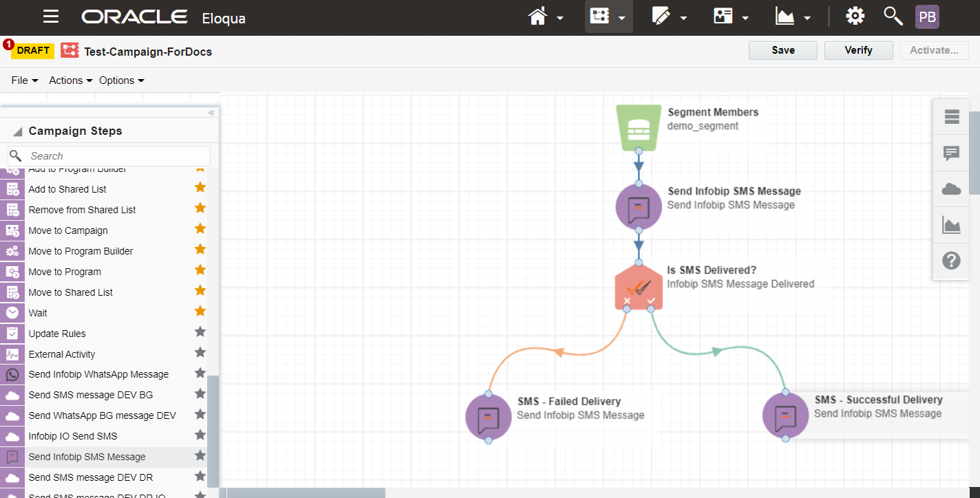
Task: Click the campaign steps Search field
Action: pyautogui.click(x=117, y=156)
